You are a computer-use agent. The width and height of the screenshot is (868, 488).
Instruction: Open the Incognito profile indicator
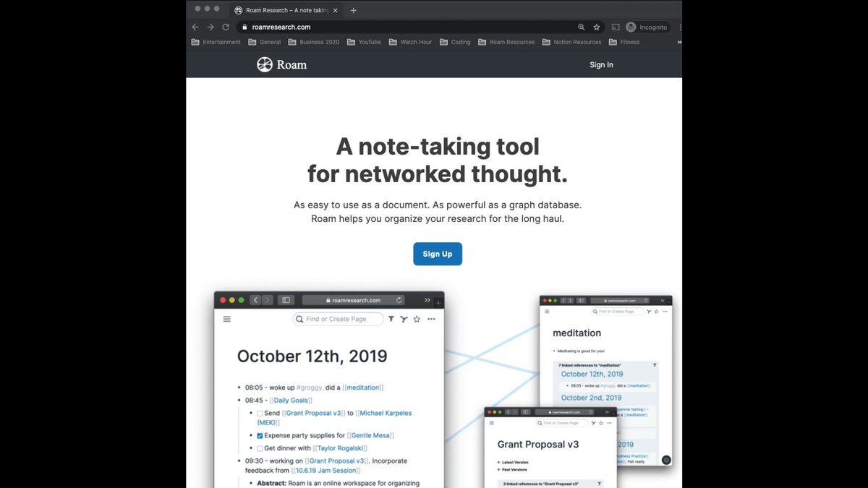click(647, 27)
